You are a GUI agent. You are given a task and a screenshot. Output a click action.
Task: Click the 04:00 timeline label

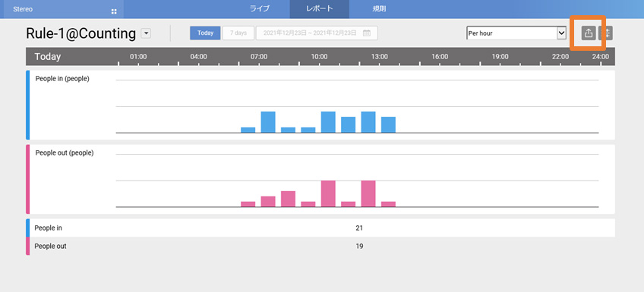click(x=198, y=57)
